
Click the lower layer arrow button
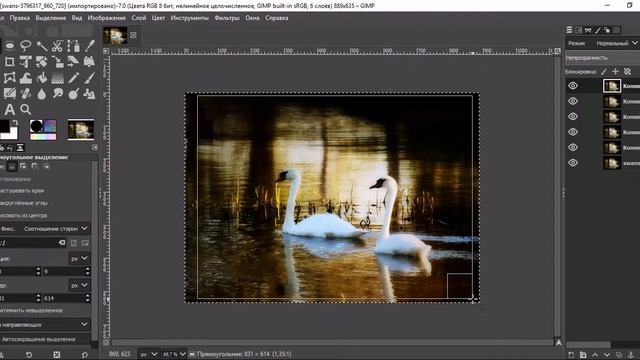tap(607, 355)
